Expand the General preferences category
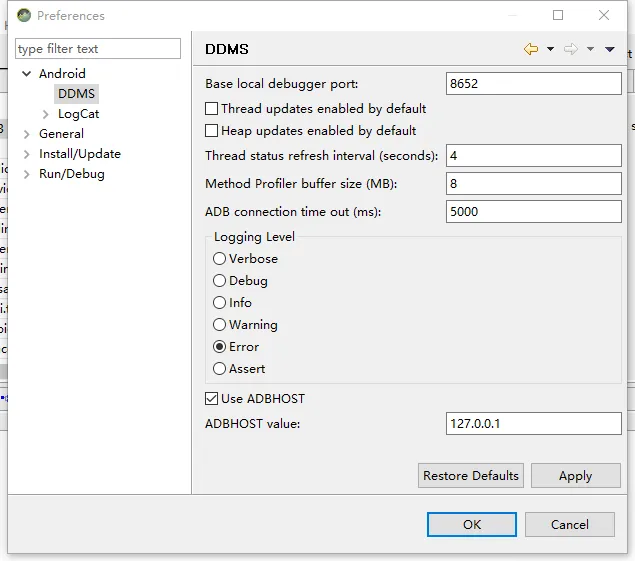The image size is (635, 561). click(27, 134)
